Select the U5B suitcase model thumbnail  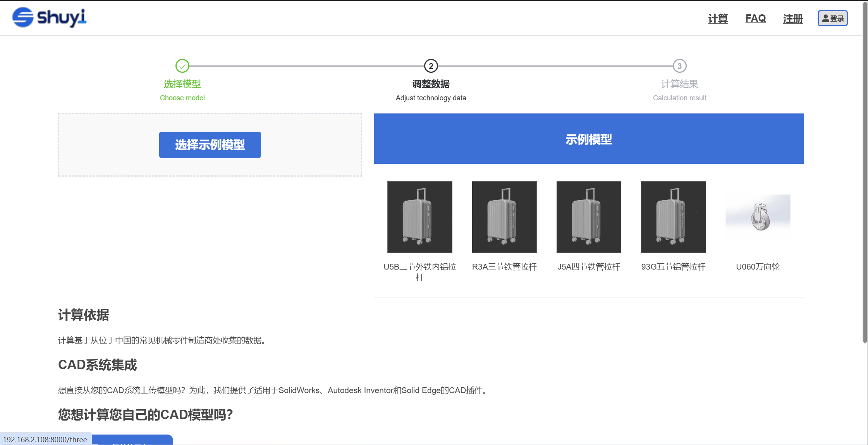419,217
